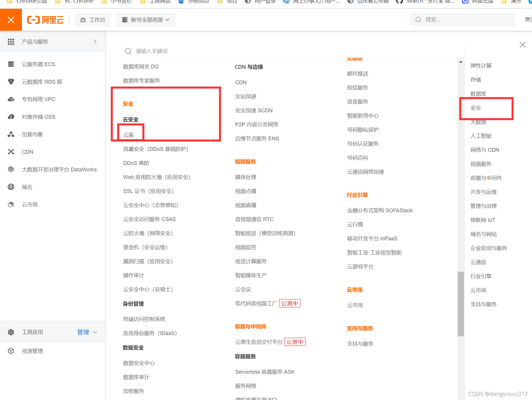
Task: Open 云游戏平台 product
Action: (360, 267)
